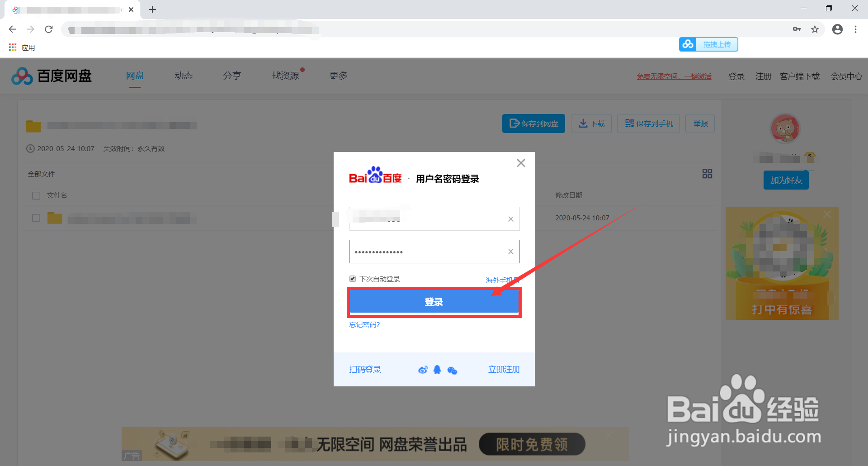Click the 海外手机号 link
This screenshot has width=868, height=466.
502,281
